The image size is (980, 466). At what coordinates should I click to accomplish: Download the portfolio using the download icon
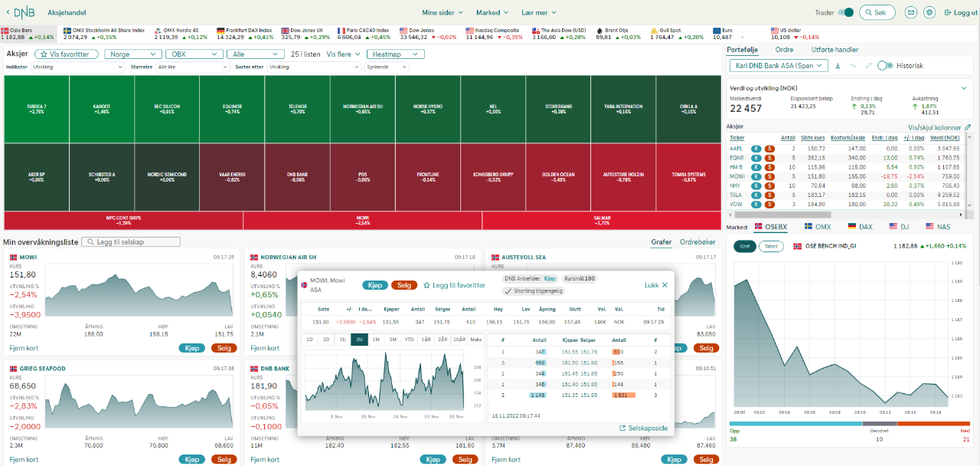(838, 66)
